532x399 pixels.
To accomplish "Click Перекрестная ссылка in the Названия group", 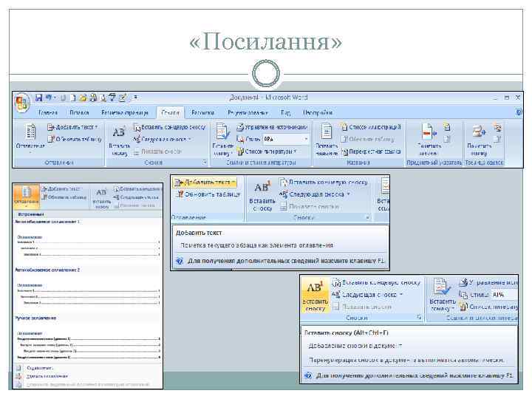I will tap(371, 151).
